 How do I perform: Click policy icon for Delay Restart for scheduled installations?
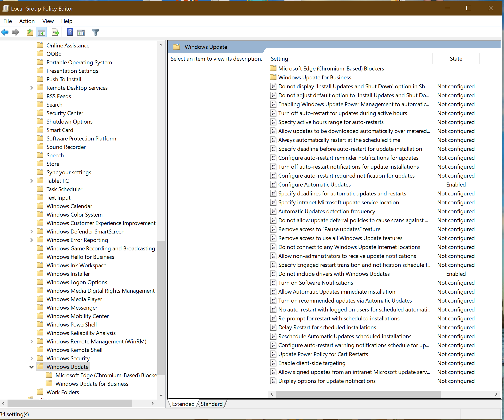click(x=273, y=327)
